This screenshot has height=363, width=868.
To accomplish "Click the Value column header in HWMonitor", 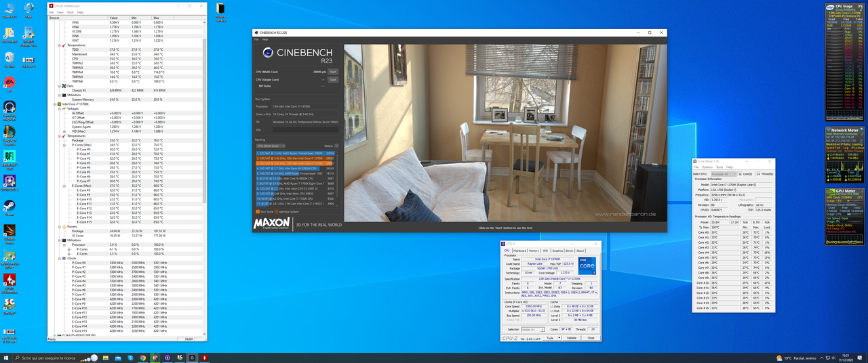I will (x=119, y=18).
